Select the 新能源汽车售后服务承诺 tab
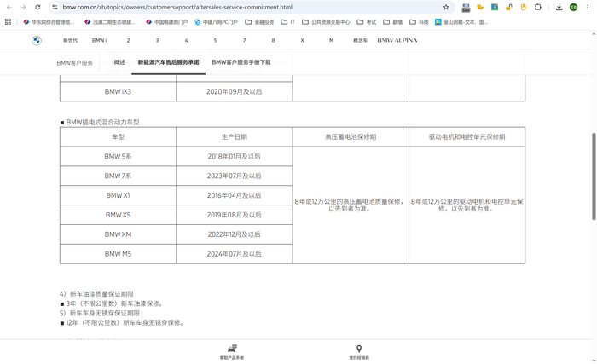Image resolution: width=597 pixels, height=364 pixels. [x=168, y=62]
